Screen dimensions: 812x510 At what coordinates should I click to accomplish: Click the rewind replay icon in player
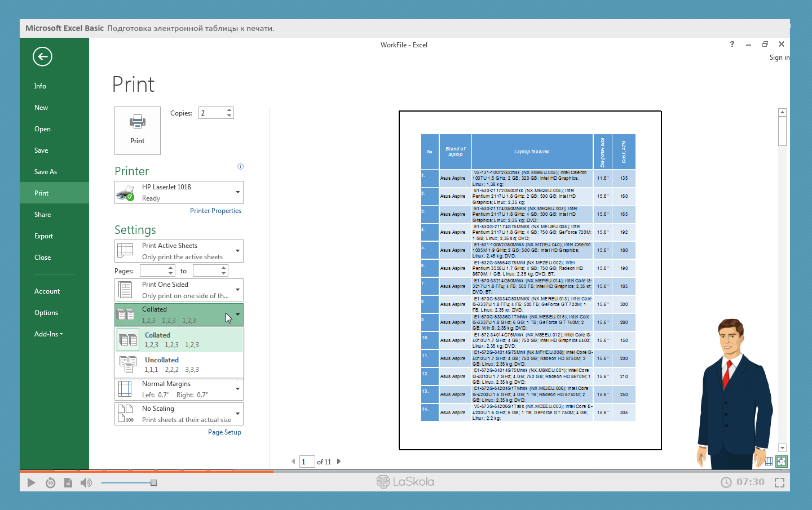coord(50,482)
